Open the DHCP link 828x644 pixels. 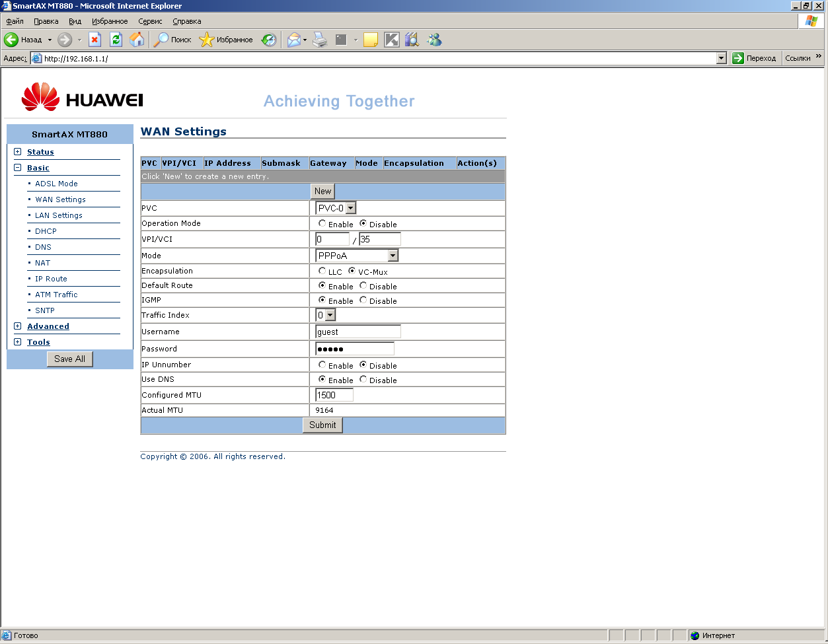click(x=46, y=231)
